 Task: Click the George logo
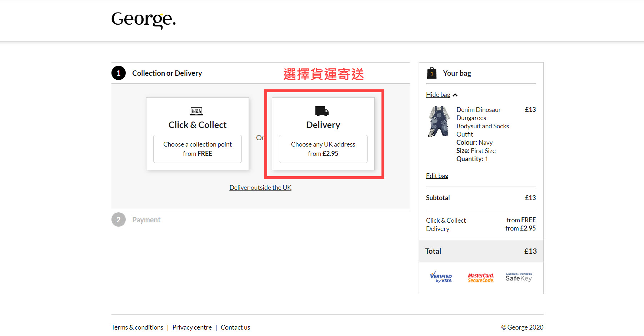(x=143, y=20)
